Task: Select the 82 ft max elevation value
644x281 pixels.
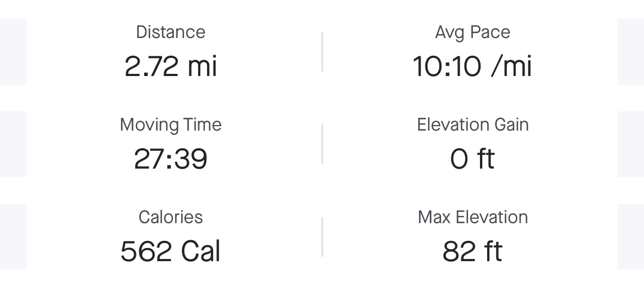Action: [x=472, y=251]
